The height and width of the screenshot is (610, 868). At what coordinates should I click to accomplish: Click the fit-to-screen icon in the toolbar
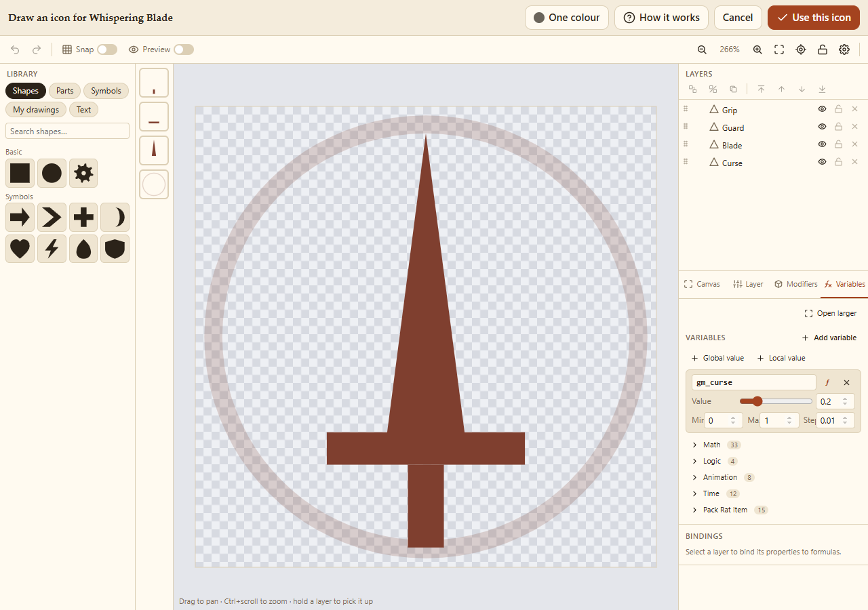click(779, 49)
